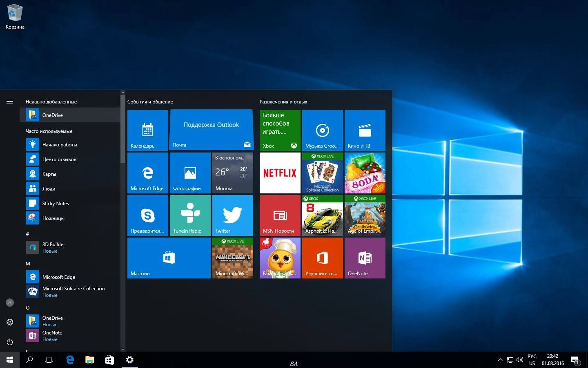Open the Twitter tile
Image resolution: width=588 pixels, height=368 pixels.
(x=232, y=215)
